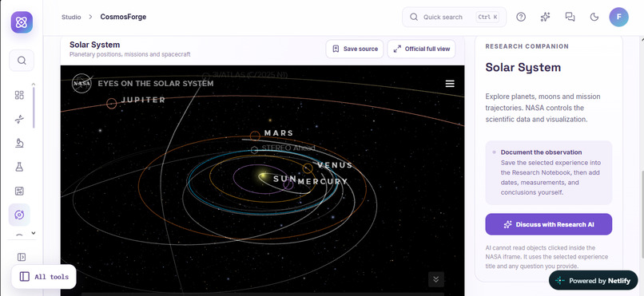The height and width of the screenshot is (296, 644).
Task: Click the MERCURY label
Action: (323, 182)
